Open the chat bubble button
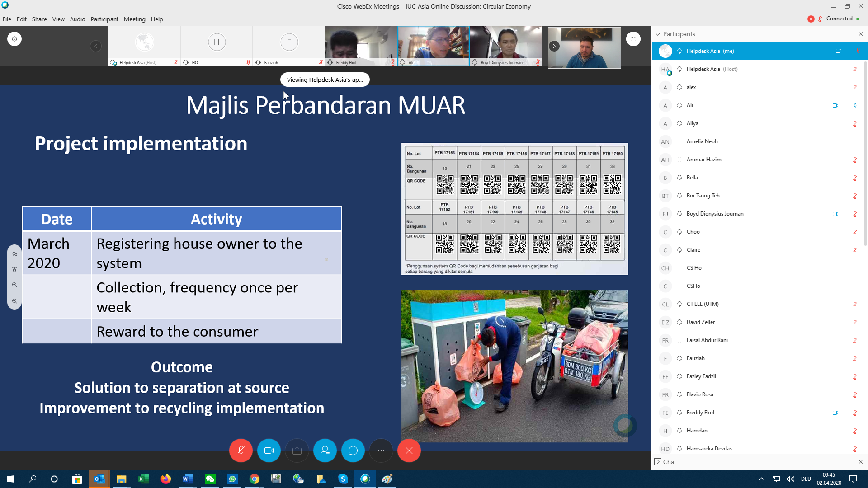Image resolution: width=868 pixels, height=488 pixels. click(353, 450)
